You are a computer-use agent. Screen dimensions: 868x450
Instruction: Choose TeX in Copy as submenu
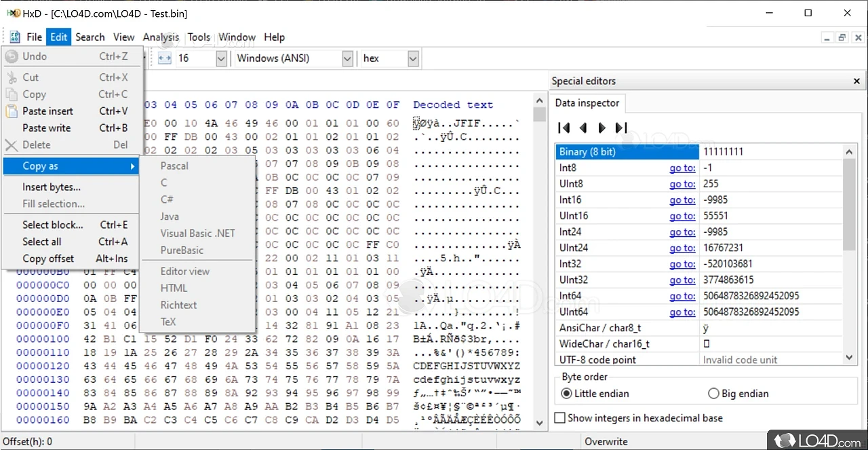point(197,322)
